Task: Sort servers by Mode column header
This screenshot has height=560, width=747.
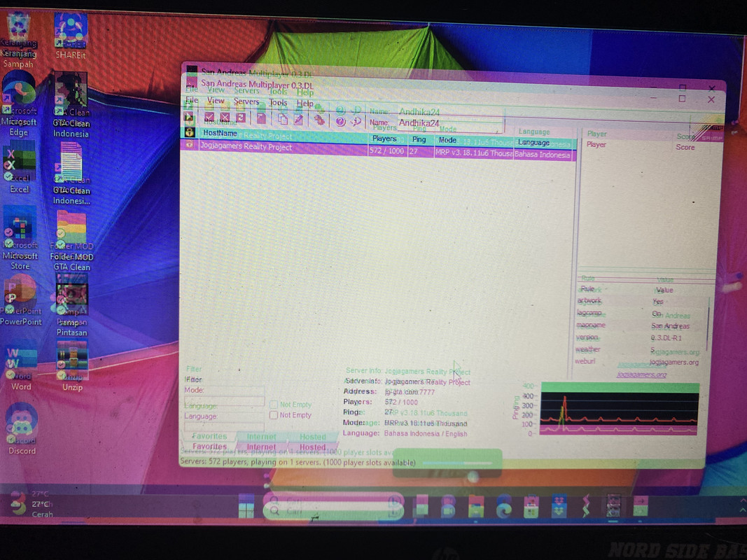Action: pos(473,141)
